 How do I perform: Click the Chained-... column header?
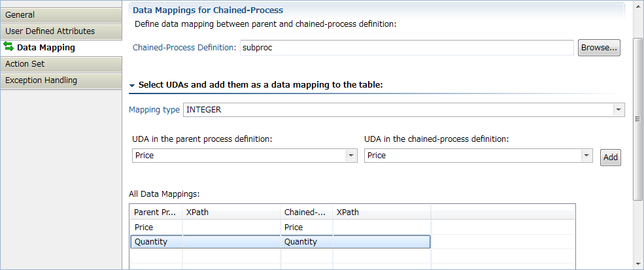click(307, 212)
